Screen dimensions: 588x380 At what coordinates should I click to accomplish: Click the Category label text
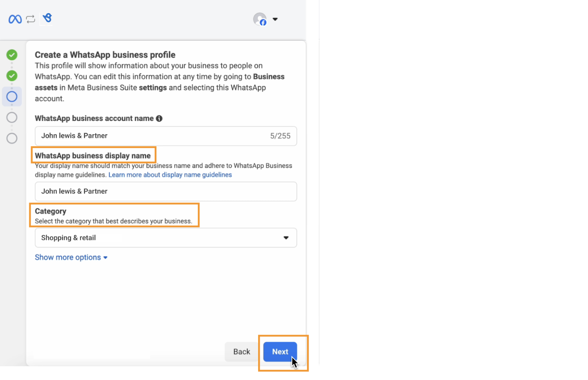(51, 211)
